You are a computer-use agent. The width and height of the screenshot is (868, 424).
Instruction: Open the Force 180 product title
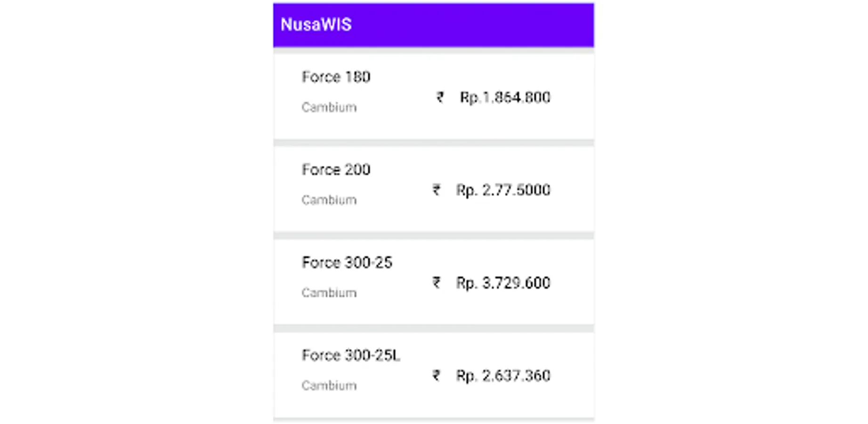(x=336, y=77)
